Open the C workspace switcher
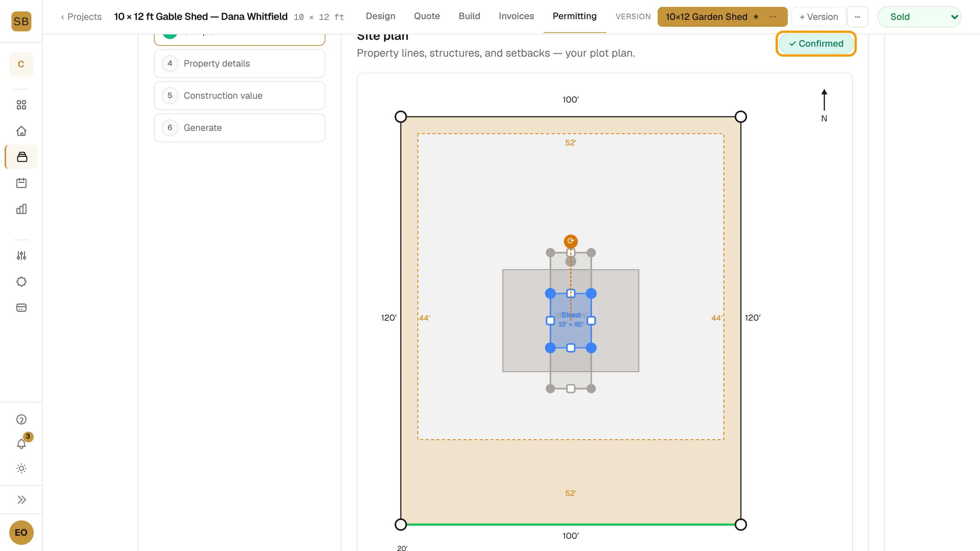This screenshot has height=551, width=980. 21,64
